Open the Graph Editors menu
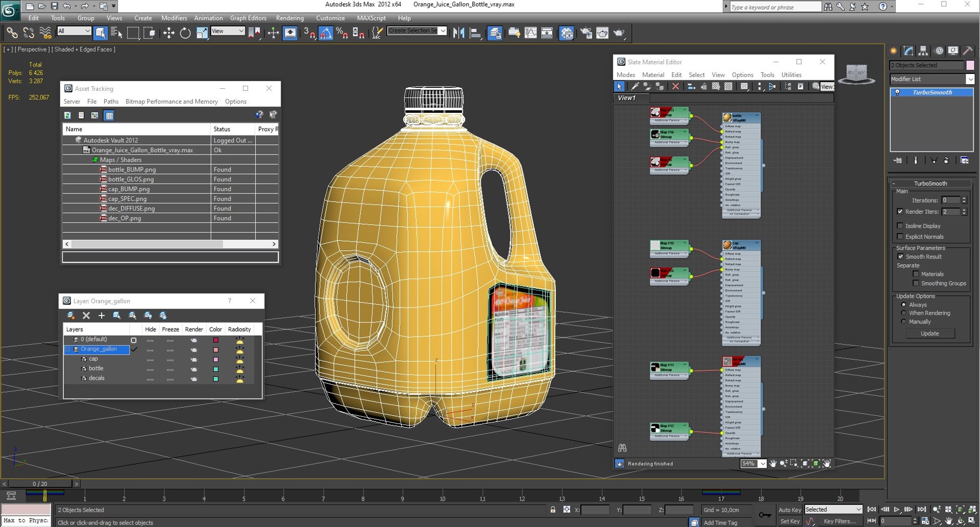Viewport: 980px width, 527px height. click(248, 18)
